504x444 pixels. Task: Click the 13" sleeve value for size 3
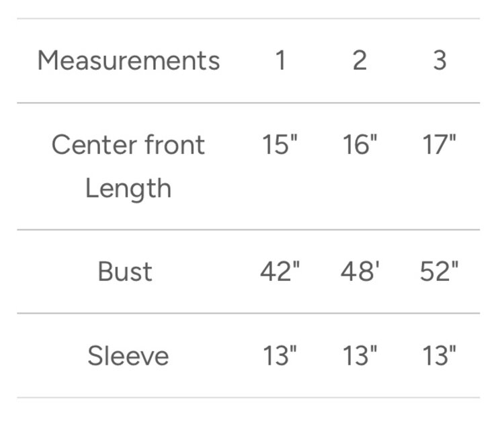point(439,355)
